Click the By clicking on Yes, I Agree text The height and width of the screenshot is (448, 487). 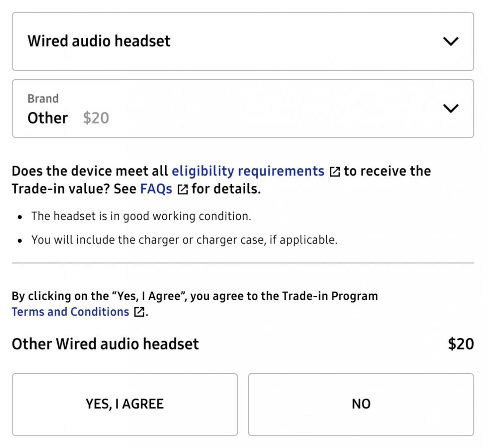[194, 296]
